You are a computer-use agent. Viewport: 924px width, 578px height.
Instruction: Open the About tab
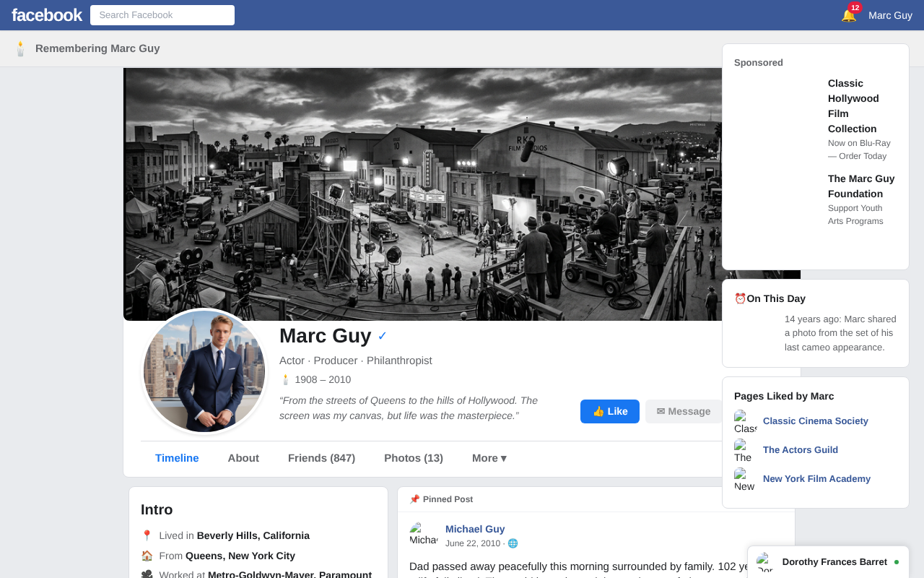pos(243,458)
